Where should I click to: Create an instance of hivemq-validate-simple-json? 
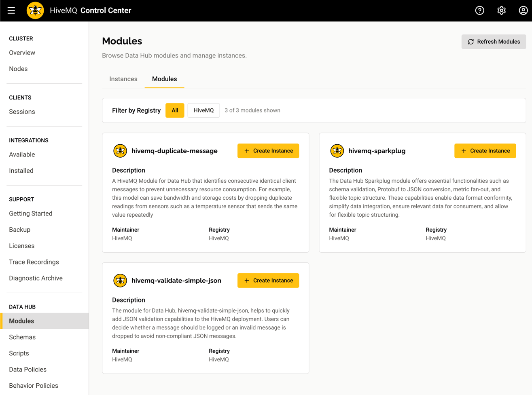268,280
